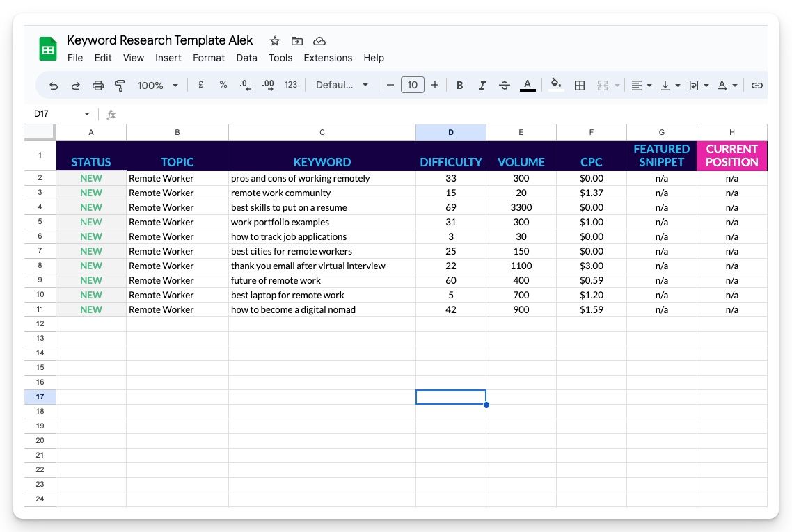This screenshot has height=532, width=792.
Task: Select the paint format roller tool
Action: [120, 86]
